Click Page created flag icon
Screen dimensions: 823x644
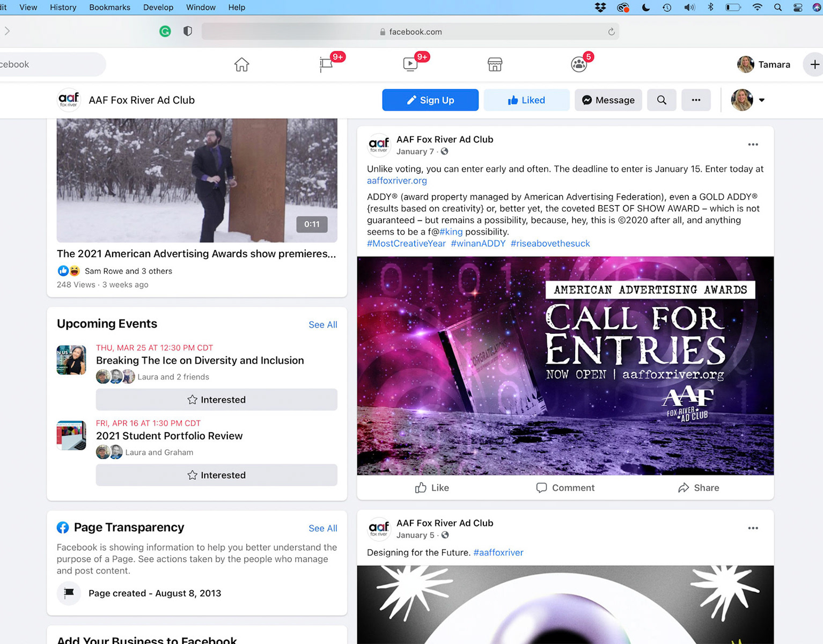pyautogui.click(x=69, y=593)
